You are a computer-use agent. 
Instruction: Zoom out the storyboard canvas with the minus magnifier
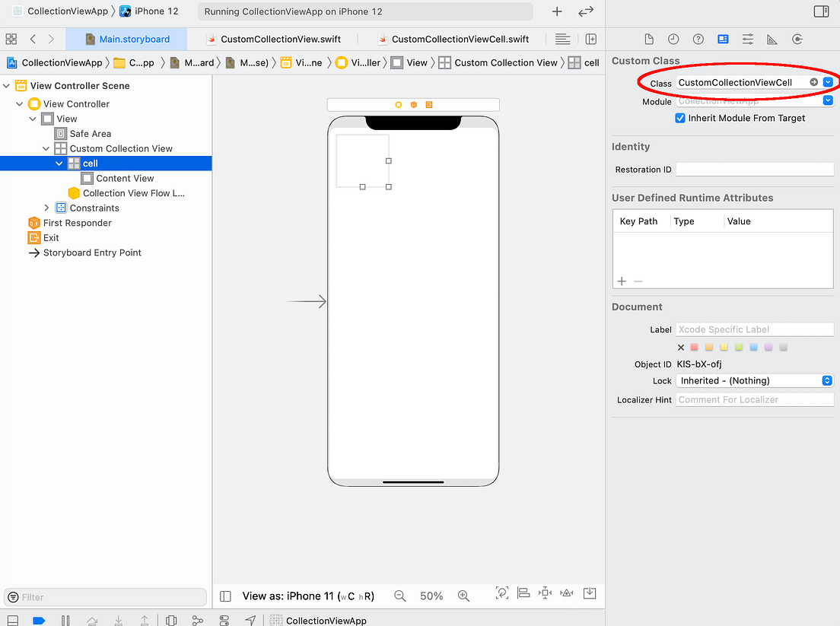(x=399, y=596)
